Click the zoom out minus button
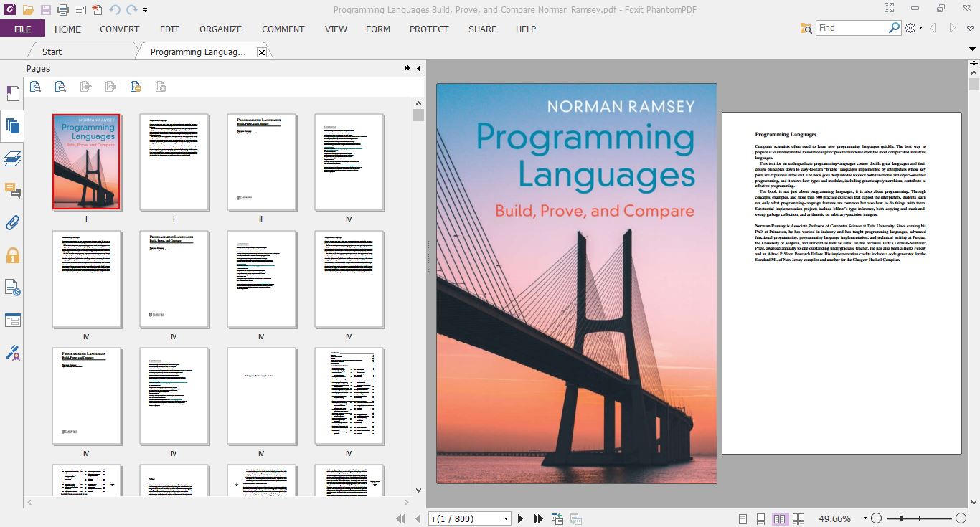 [x=877, y=518]
